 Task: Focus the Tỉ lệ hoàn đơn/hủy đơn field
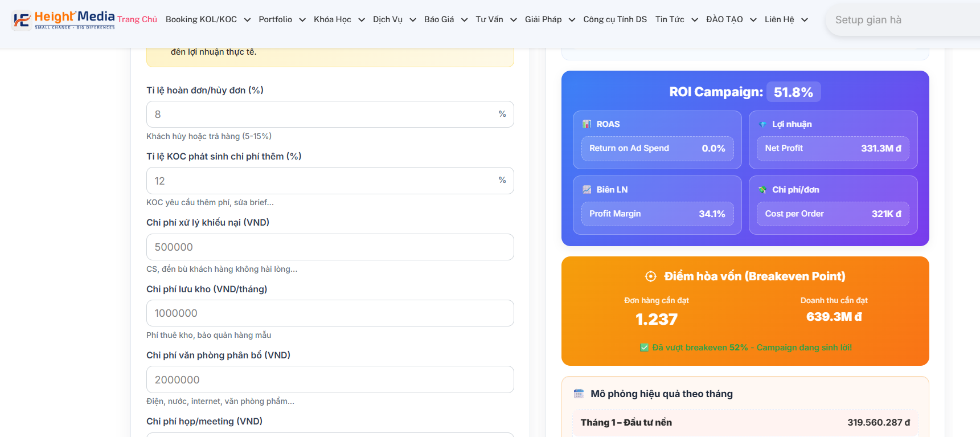click(x=330, y=115)
